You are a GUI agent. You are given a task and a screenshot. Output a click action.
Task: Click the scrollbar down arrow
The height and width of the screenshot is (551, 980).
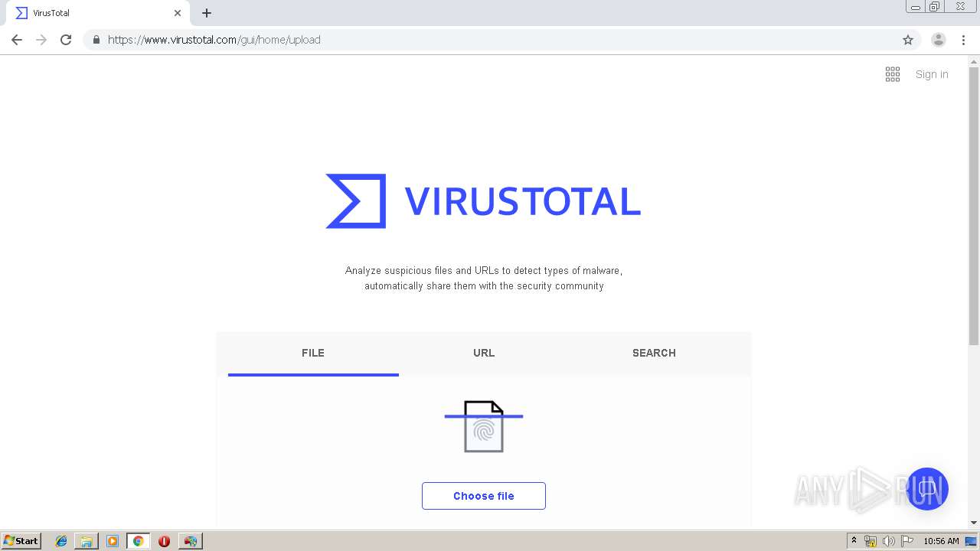tap(974, 523)
